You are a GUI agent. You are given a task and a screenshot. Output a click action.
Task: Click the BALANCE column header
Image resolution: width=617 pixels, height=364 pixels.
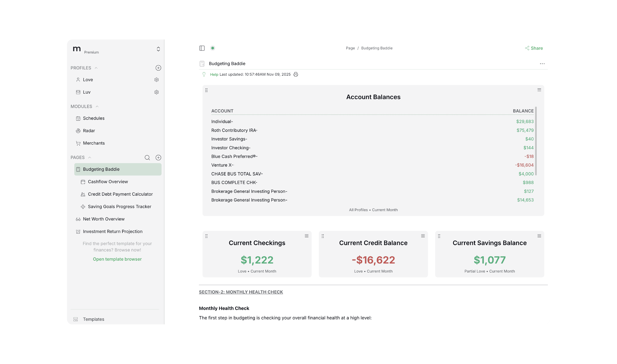point(523,111)
